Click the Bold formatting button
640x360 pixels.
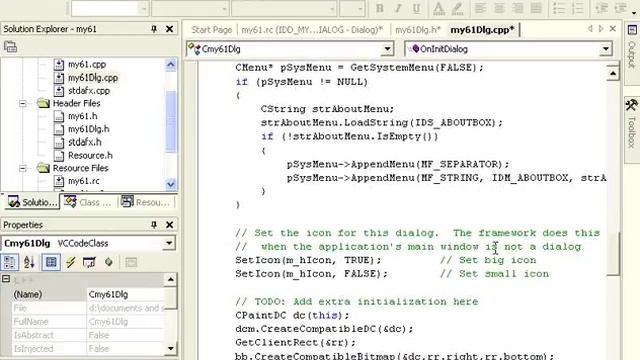[380, 8]
